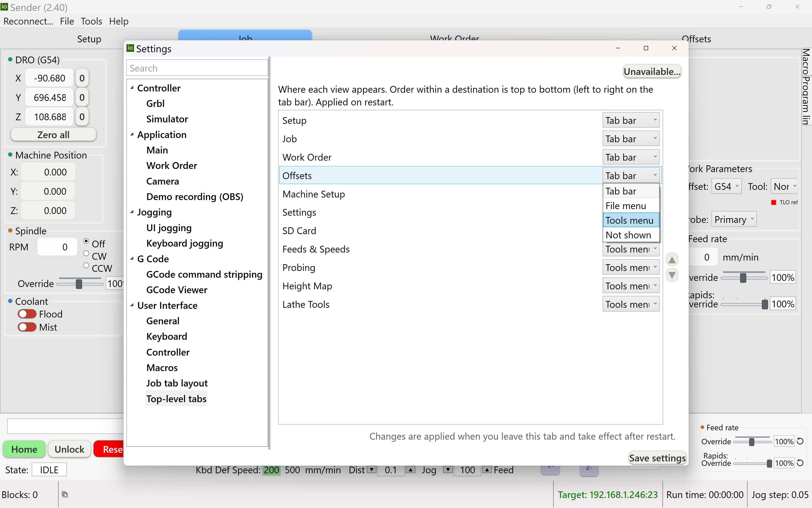Select spindle Off radio button

tap(86, 241)
